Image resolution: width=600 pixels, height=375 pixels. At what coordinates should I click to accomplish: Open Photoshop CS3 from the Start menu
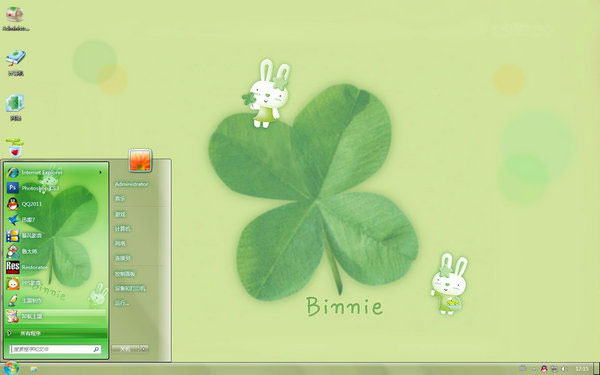coord(55,188)
